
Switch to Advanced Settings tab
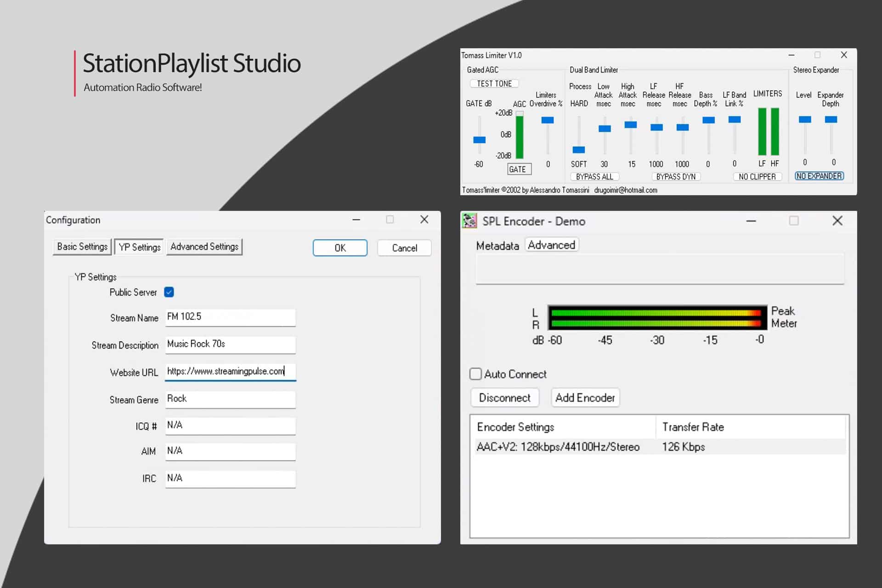(204, 247)
